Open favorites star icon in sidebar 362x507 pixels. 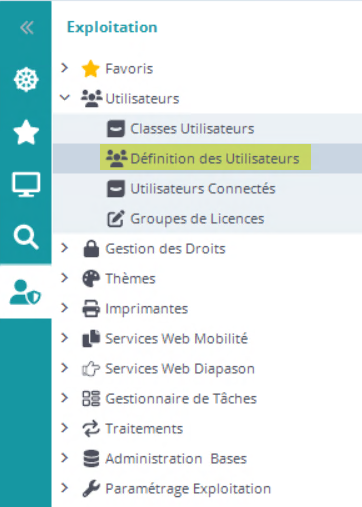[26, 132]
